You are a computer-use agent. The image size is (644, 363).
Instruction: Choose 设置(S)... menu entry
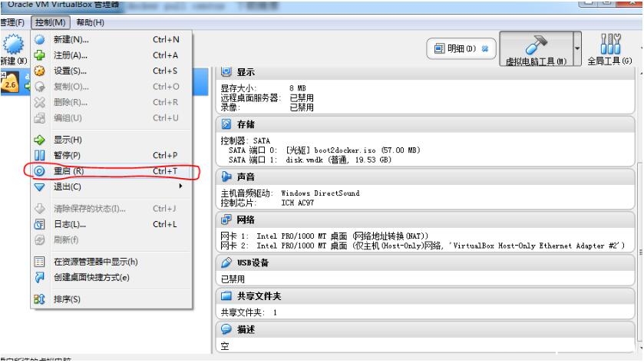111,71
